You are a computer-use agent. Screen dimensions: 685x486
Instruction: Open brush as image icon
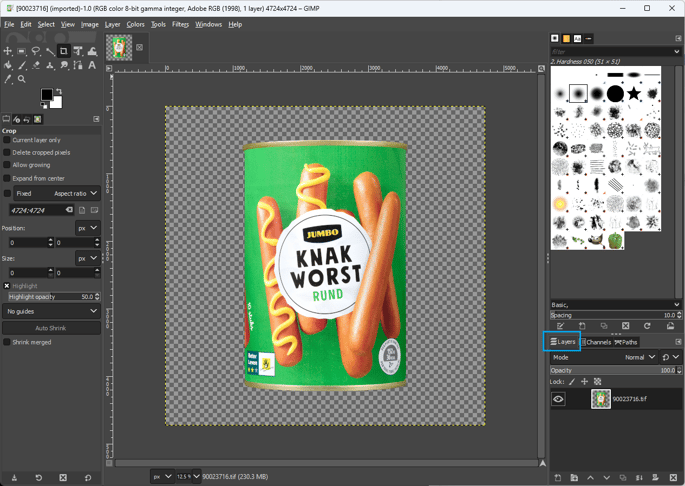670,326
